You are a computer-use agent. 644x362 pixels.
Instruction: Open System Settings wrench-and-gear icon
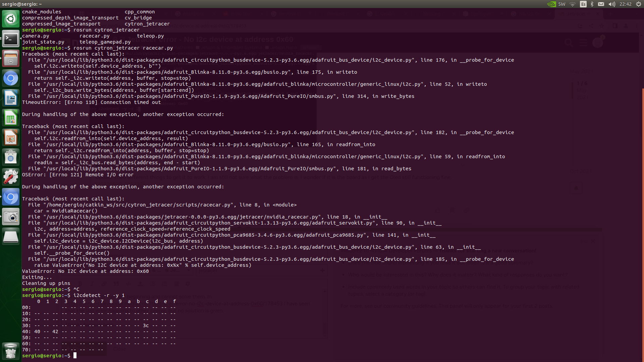(11, 177)
